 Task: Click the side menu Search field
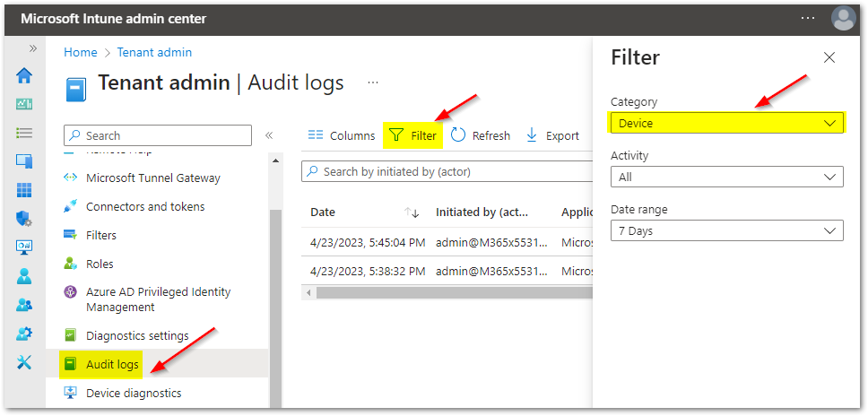[158, 135]
